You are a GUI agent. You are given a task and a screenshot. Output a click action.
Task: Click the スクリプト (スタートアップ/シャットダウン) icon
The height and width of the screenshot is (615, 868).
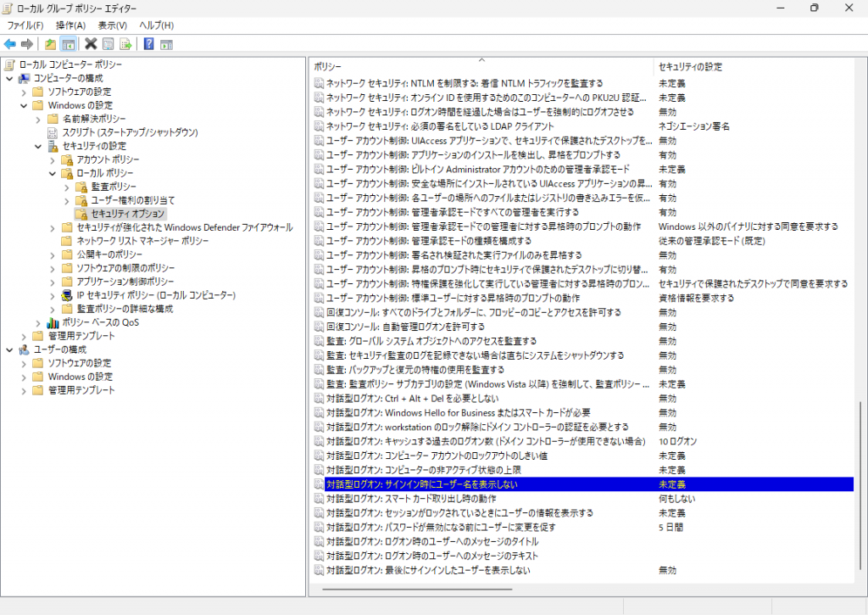point(53,132)
